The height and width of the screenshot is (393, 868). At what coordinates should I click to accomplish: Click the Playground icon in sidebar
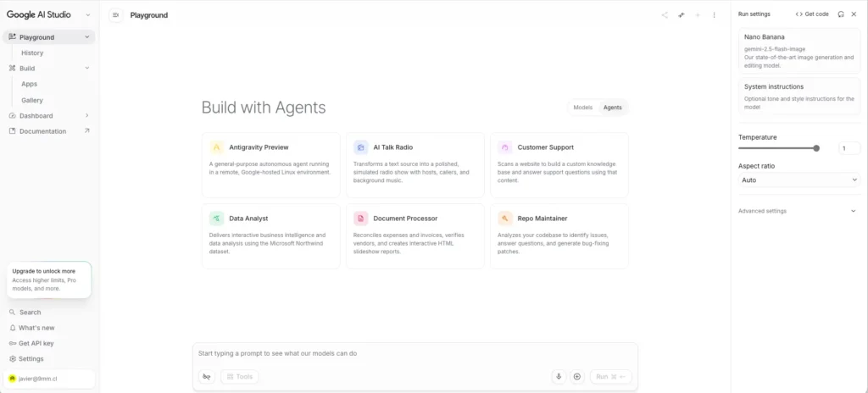[12, 37]
